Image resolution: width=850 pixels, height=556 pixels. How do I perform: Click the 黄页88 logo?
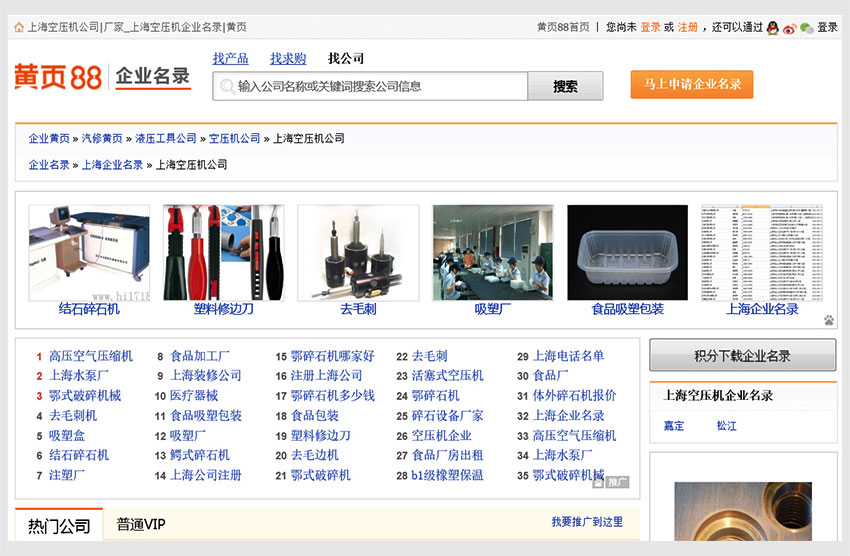click(57, 76)
